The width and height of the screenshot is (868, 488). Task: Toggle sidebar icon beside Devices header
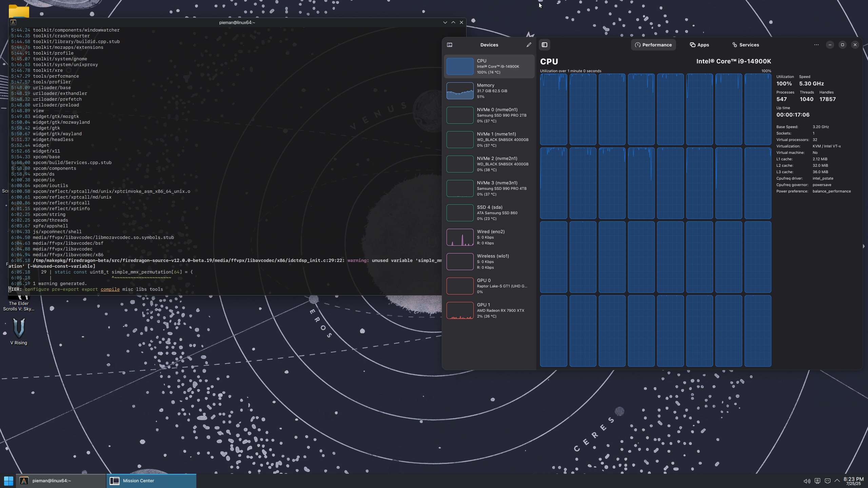tap(450, 45)
